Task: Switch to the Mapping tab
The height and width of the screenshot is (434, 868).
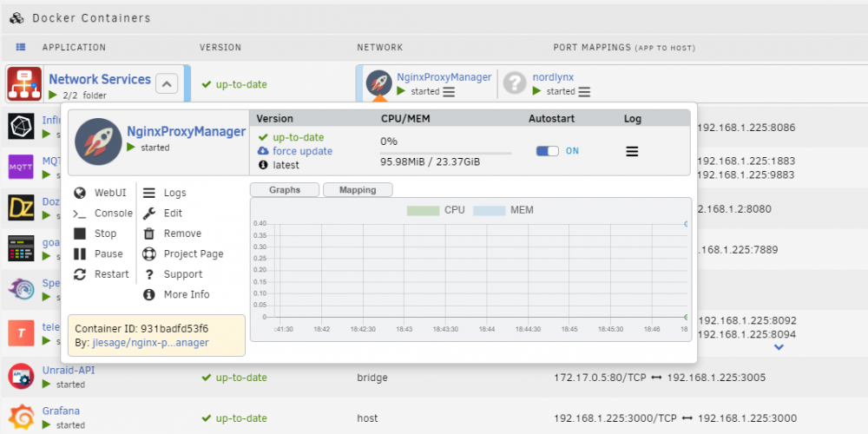Action: [358, 190]
